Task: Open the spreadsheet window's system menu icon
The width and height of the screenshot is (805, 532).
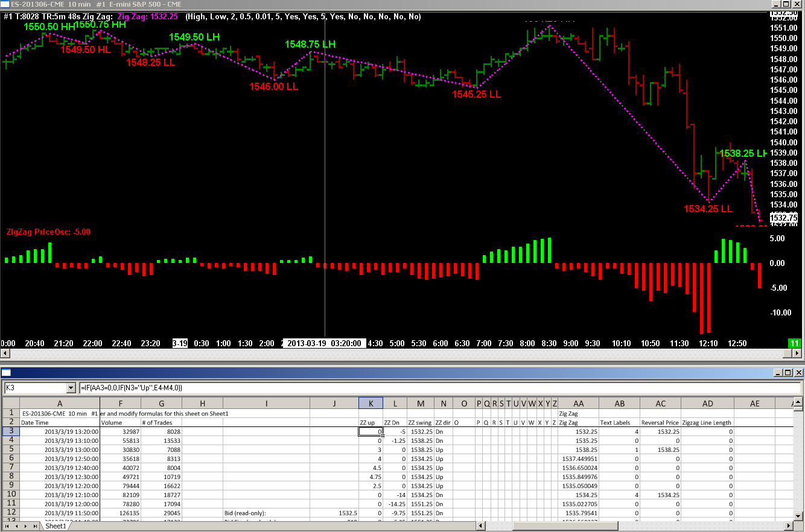Action: 5,373
